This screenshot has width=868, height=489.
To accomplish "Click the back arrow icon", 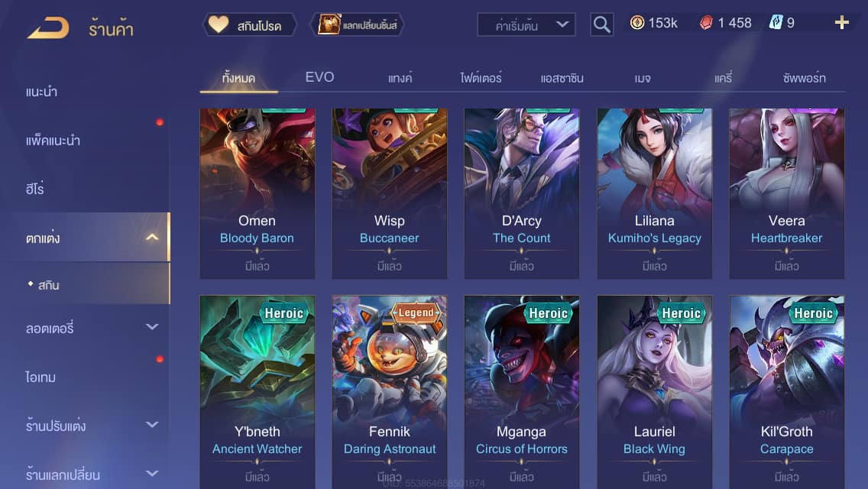I will (x=48, y=28).
